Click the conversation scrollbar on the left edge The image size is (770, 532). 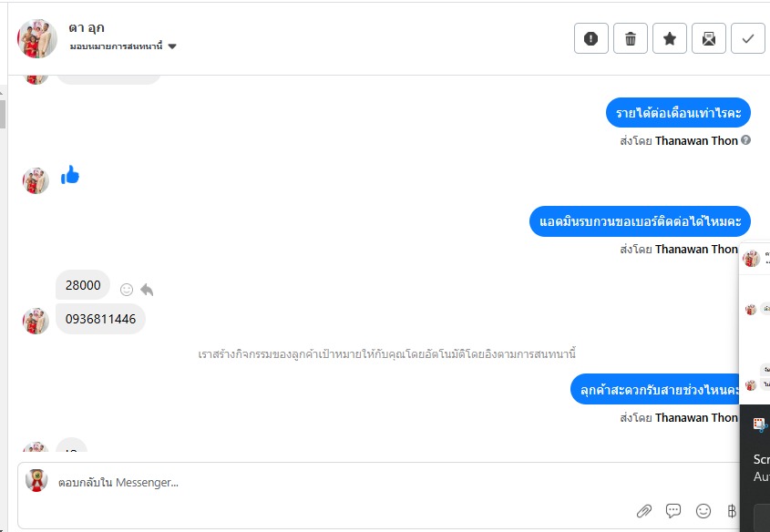[3, 113]
